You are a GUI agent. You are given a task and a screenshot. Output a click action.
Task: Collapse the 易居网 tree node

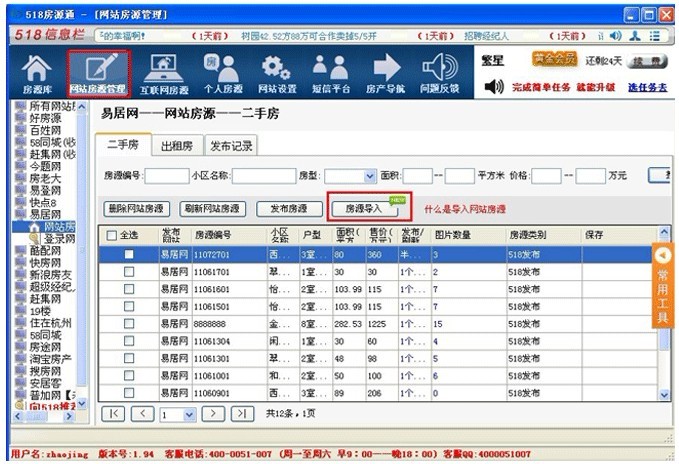[45, 214]
